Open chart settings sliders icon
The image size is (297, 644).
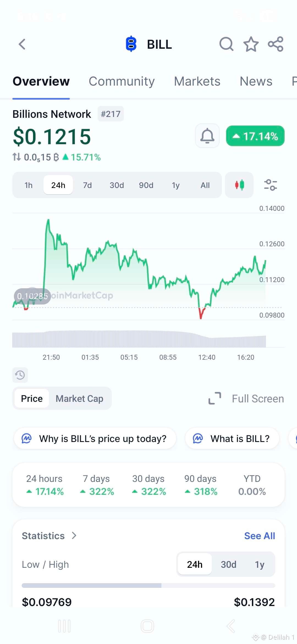pos(271,185)
